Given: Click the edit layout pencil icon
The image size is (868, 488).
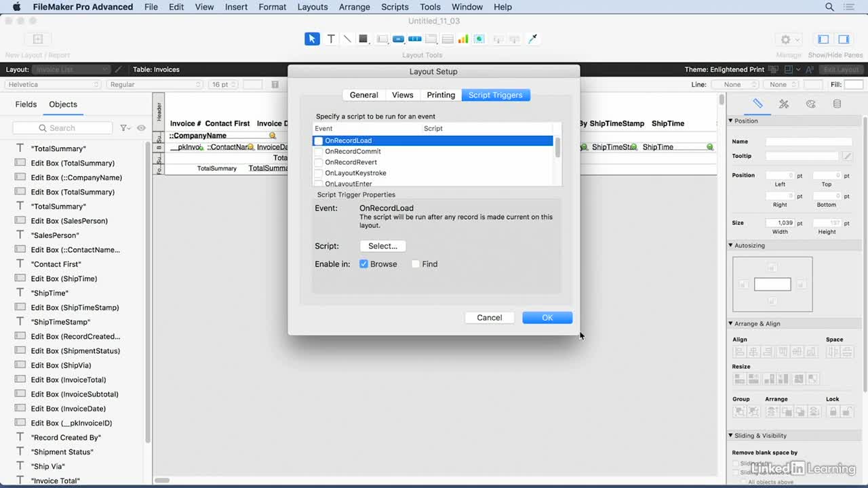Looking at the screenshot, I should click(119, 69).
